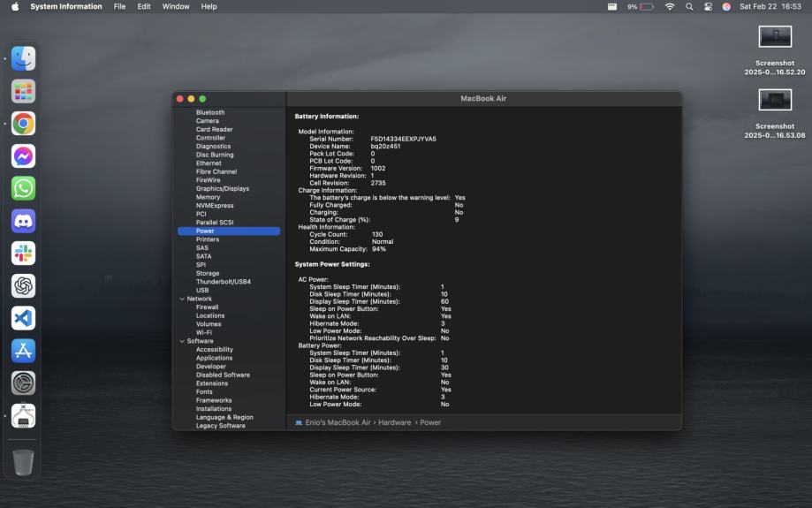The height and width of the screenshot is (508, 812).
Task: Click Hardware in the bottom path bar
Action: pyautogui.click(x=394, y=423)
